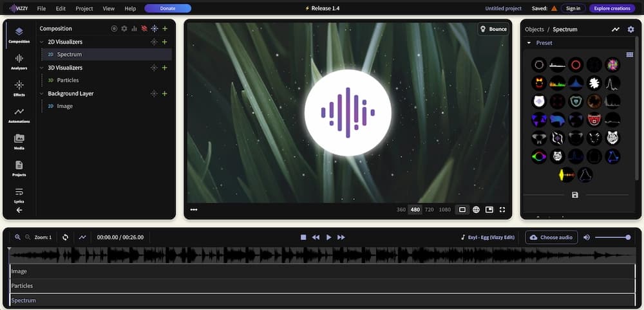Open the three-dots preview options menu
Viewport: 644px width, 310px height.
pos(194,210)
